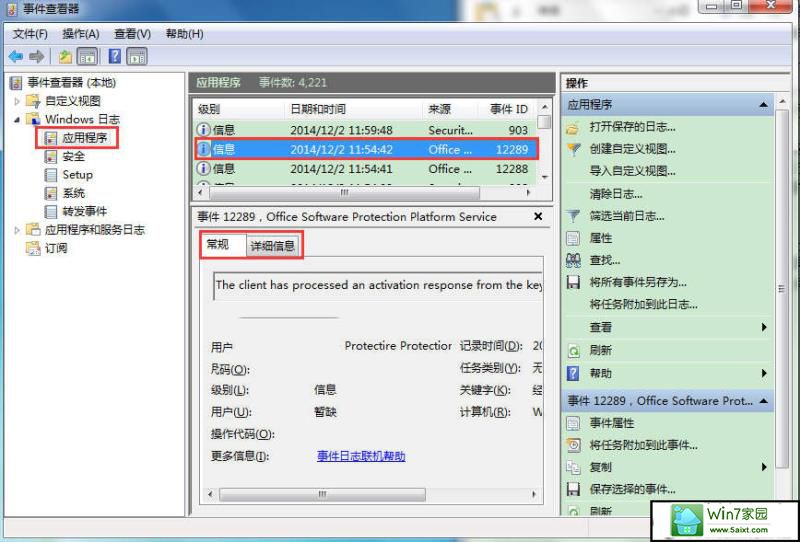
Task: Open the 转发事件 log
Action: point(85,211)
